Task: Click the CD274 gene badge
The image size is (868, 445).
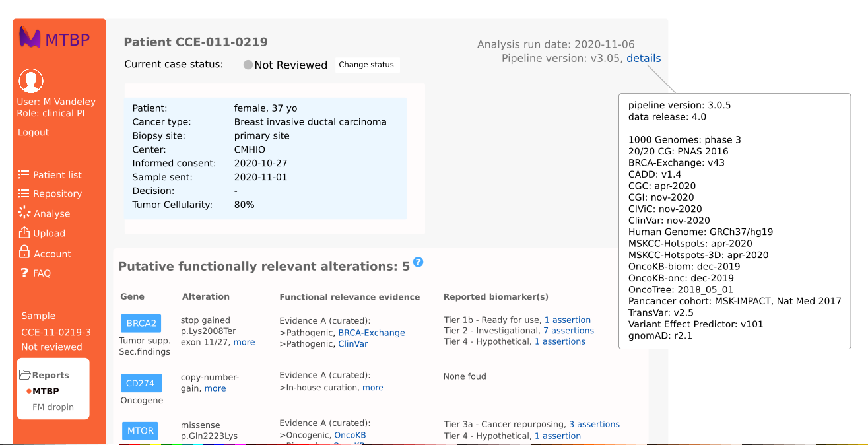Action: (141, 384)
